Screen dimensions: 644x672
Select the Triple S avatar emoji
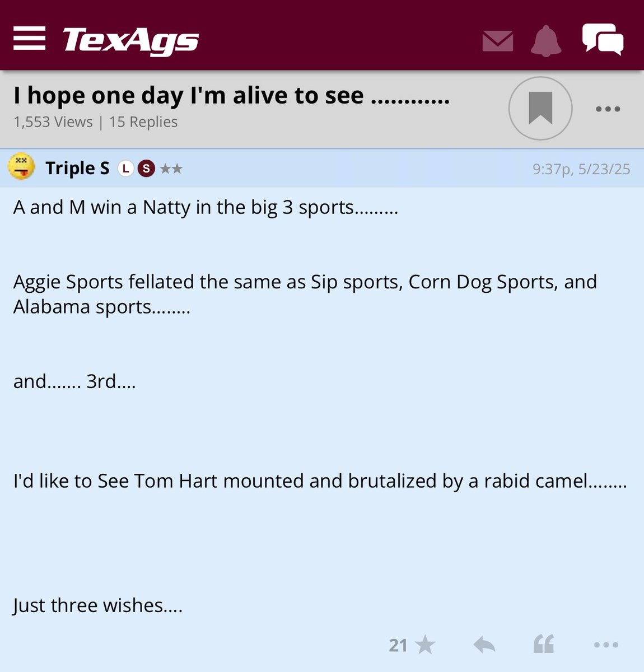pyautogui.click(x=21, y=167)
